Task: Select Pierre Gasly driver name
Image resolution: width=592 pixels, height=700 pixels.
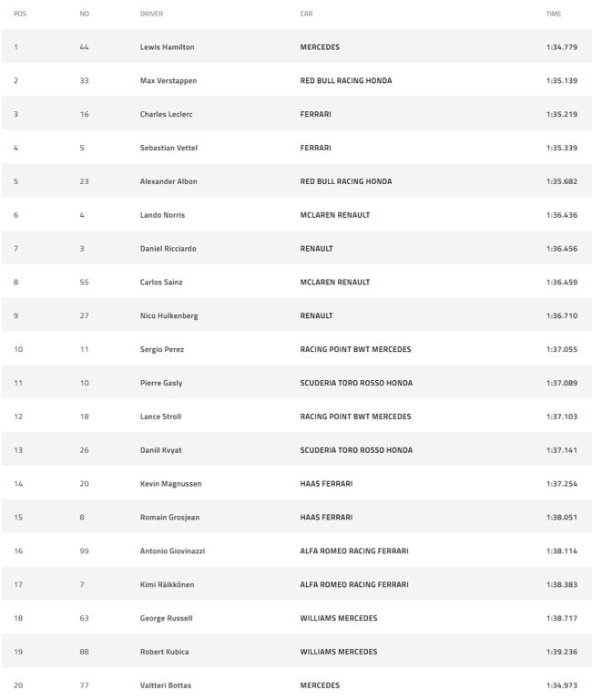Action: click(x=161, y=383)
